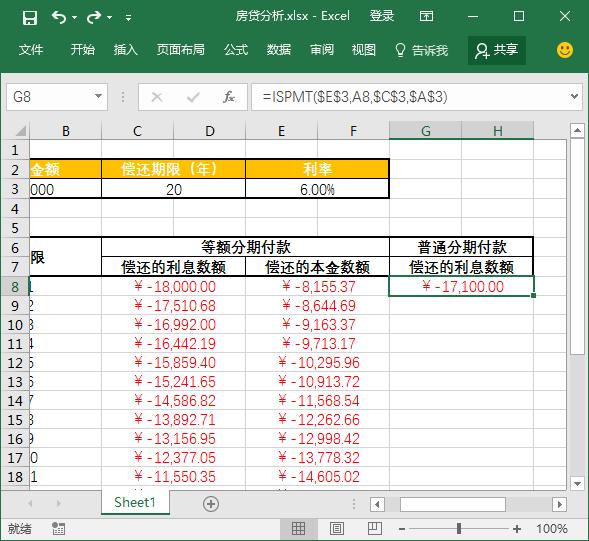Select cell with ¥-18,000.00

pos(173,287)
